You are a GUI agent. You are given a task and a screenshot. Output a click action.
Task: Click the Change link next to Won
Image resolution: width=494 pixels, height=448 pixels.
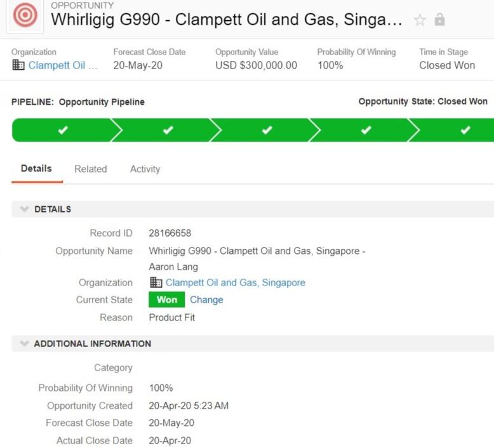pos(206,300)
